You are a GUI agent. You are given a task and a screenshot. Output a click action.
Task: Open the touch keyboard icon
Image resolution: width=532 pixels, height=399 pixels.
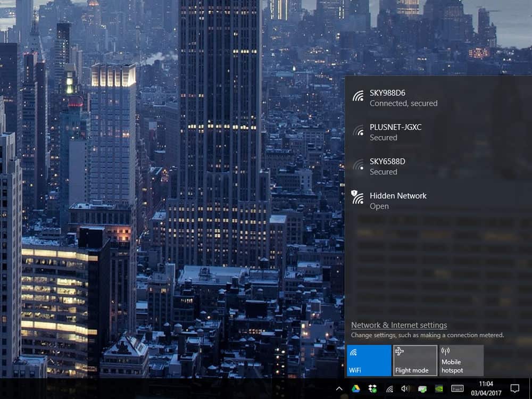click(x=457, y=389)
